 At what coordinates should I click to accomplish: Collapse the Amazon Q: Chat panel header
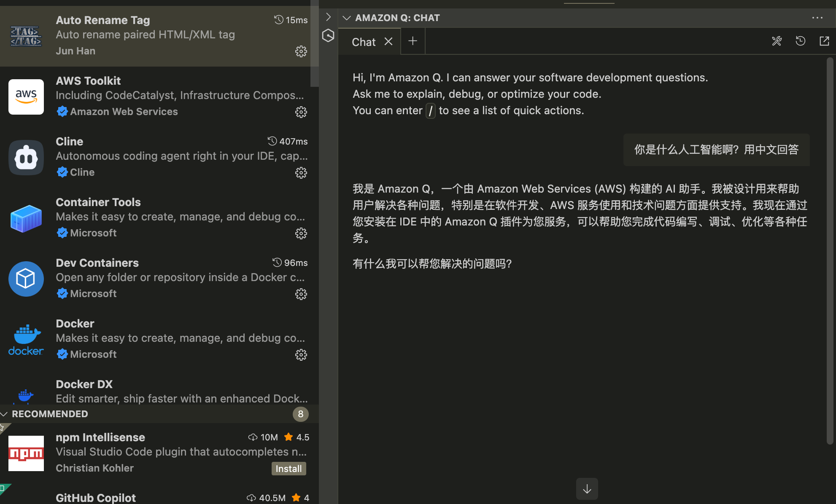point(347,18)
